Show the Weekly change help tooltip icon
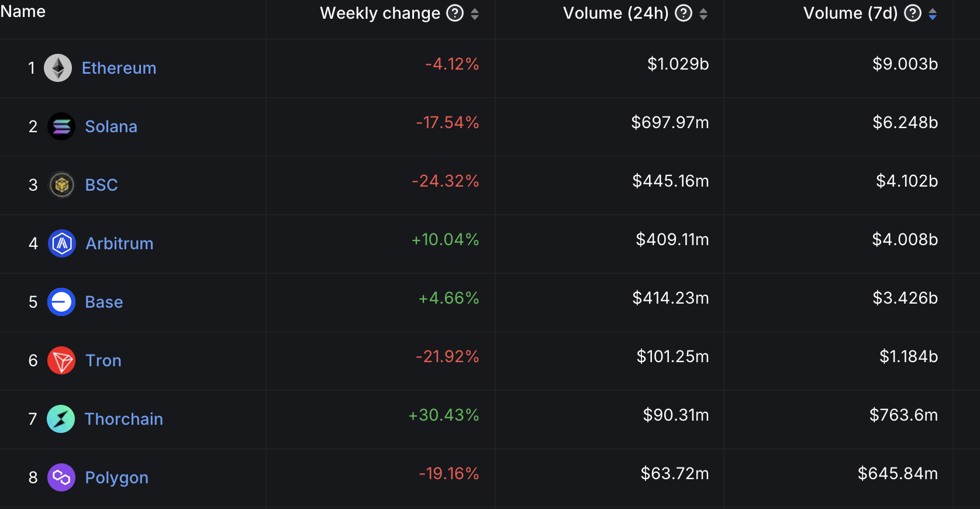The image size is (980, 509). (455, 13)
